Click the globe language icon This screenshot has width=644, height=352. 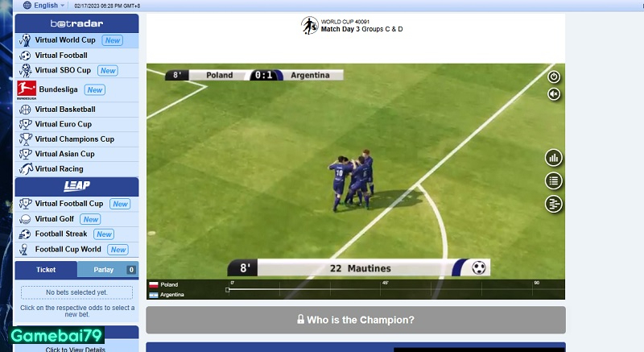pos(27,6)
